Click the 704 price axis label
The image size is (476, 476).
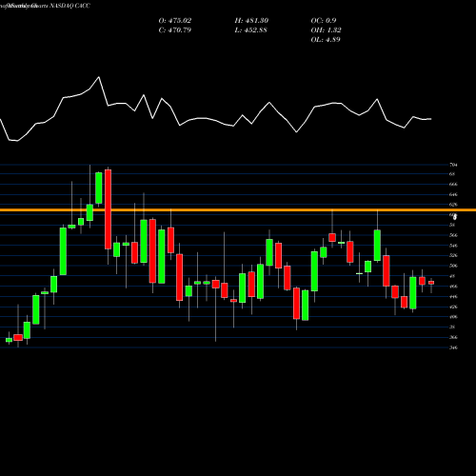(453, 165)
